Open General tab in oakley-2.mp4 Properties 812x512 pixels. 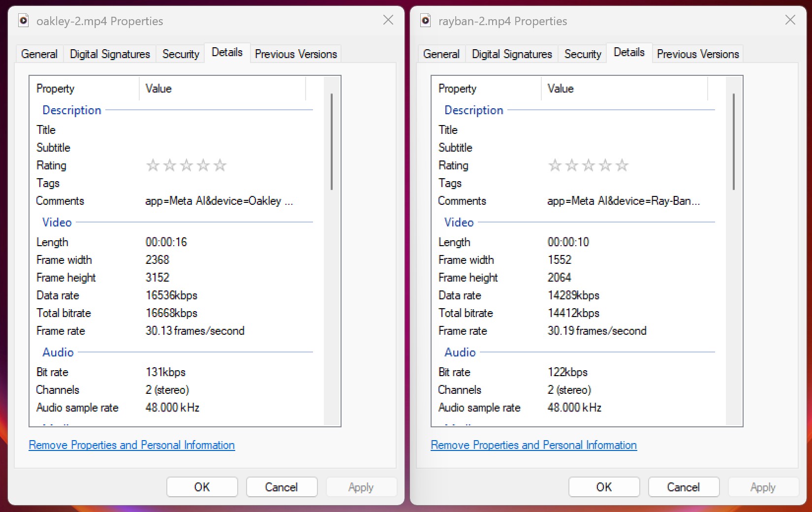pos(39,54)
